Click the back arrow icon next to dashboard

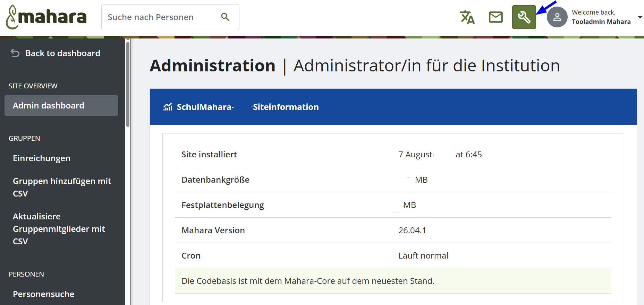tap(15, 53)
